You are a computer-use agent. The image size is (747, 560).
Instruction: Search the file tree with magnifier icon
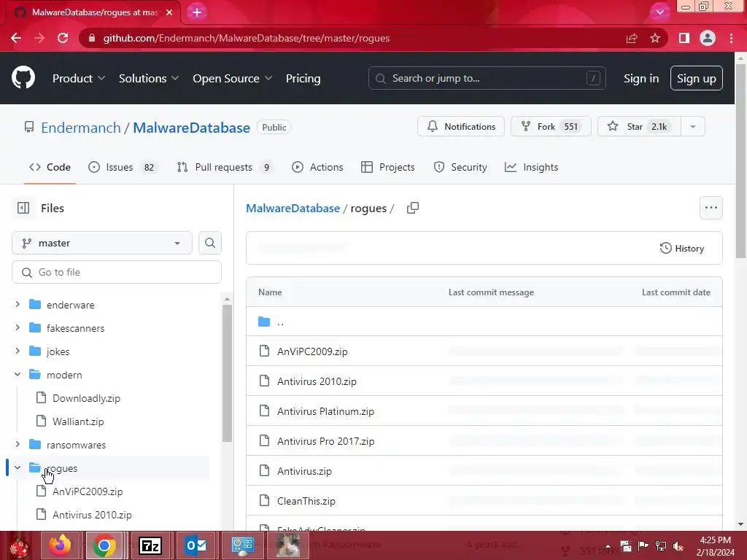[210, 243]
